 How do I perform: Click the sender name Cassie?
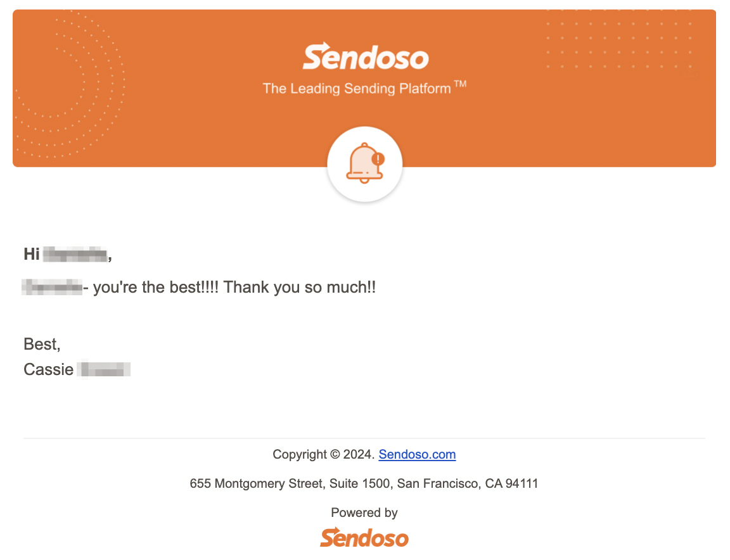point(48,369)
